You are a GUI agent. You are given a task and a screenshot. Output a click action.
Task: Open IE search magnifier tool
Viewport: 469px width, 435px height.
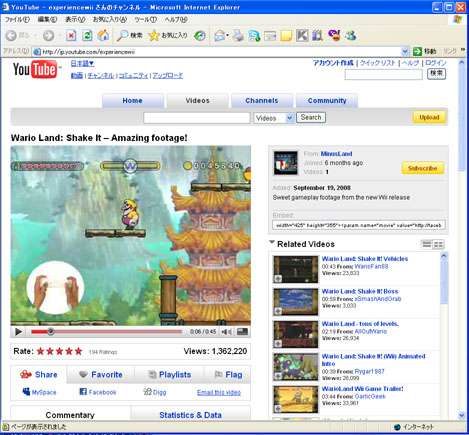coord(130,35)
